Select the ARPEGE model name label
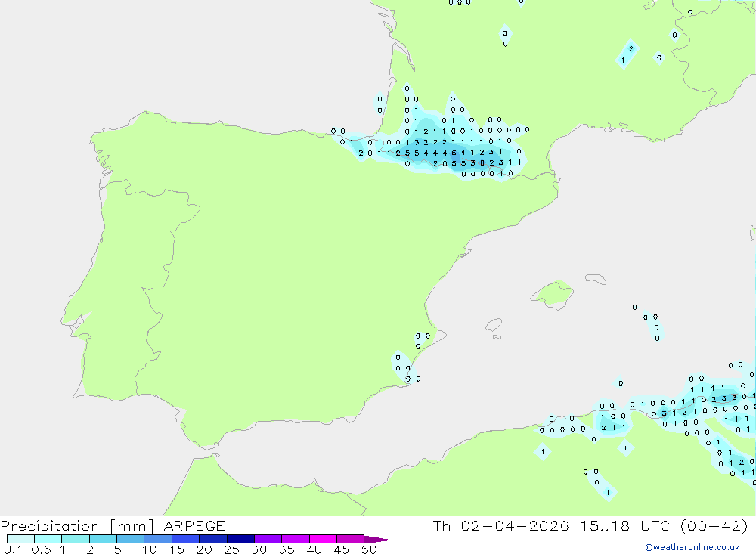The image size is (756, 554). click(x=194, y=525)
